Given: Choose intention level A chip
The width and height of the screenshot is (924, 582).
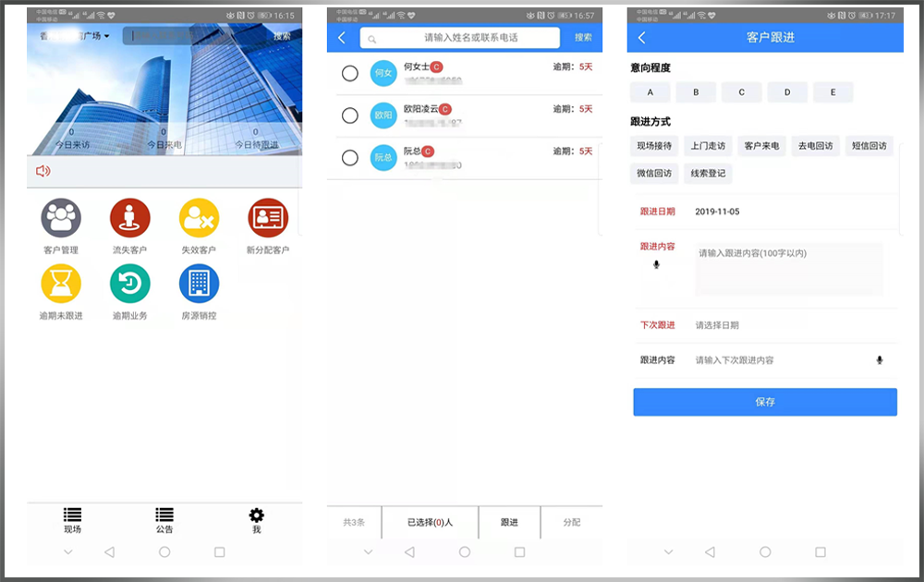Looking at the screenshot, I should 650,92.
